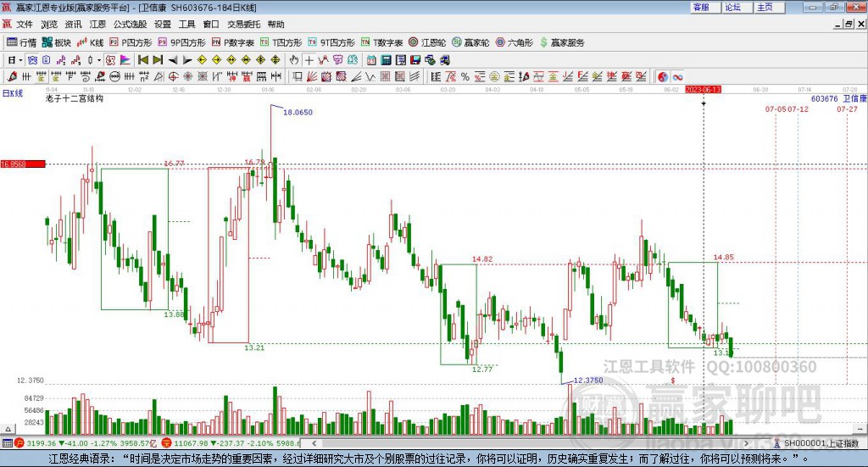This screenshot has height=467, width=868.
Task: Click the 主页 homepage button
Action: click(765, 8)
